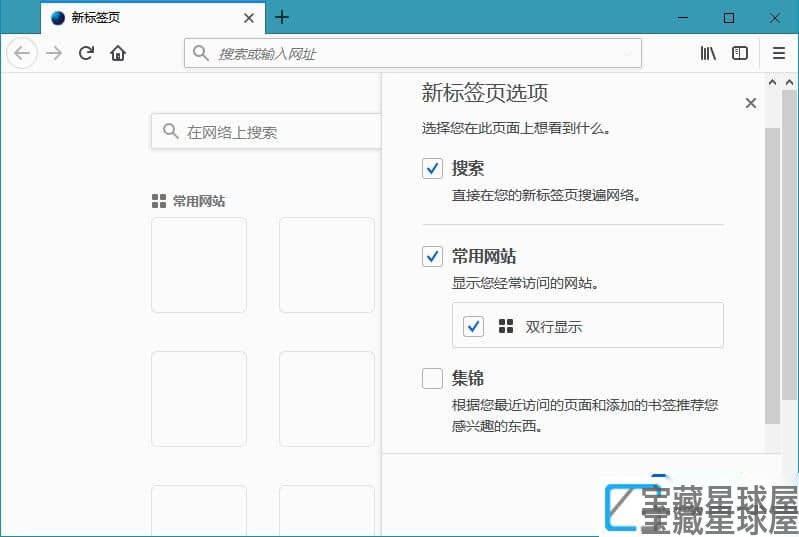Open the Library bookshelf icon in toolbar
The image size is (799, 537).
coord(708,53)
